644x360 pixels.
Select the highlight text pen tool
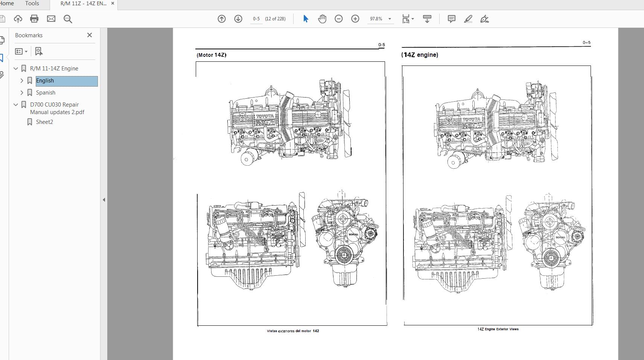tap(468, 19)
